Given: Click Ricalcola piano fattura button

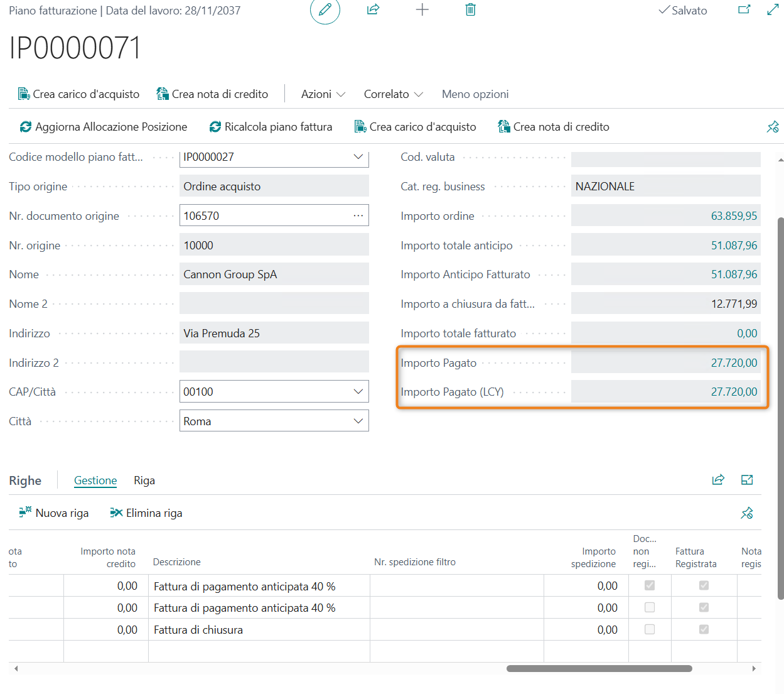Looking at the screenshot, I should coord(271,127).
